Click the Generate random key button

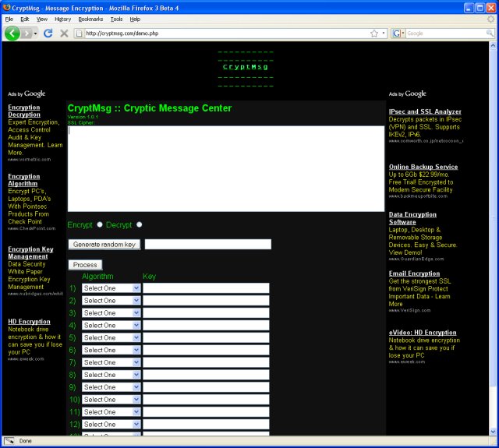104,244
